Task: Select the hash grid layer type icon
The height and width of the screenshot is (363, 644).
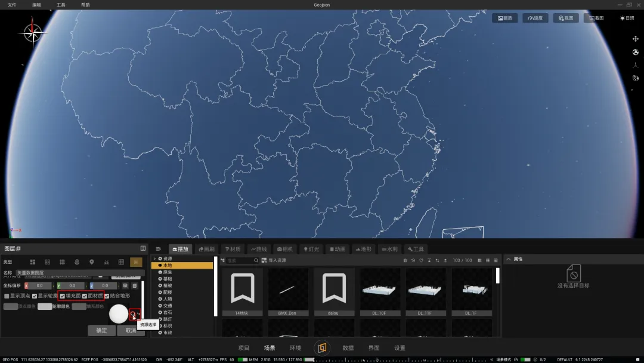Action: click(62, 262)
